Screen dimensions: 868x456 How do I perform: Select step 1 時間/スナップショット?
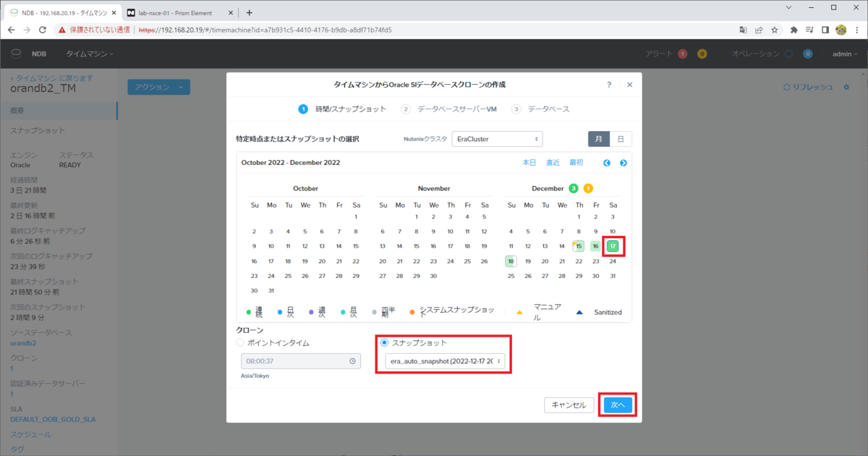coord(343,109)
